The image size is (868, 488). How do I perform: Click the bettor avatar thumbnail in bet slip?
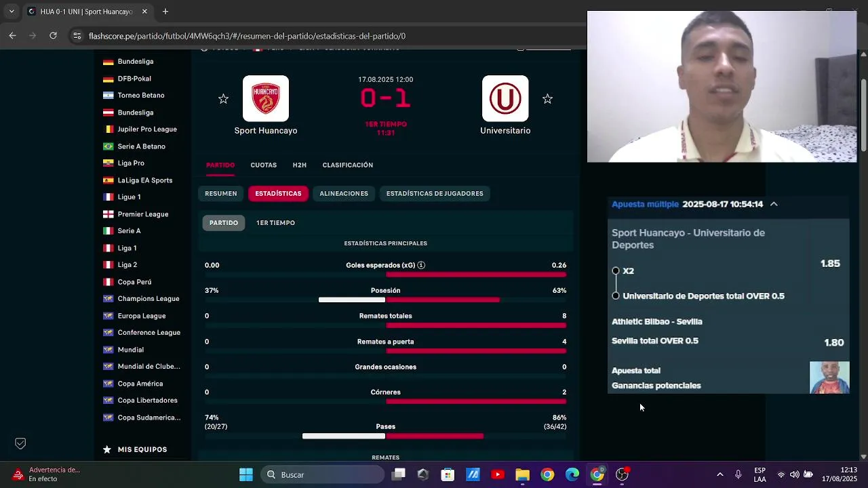(x=829, y=378)
